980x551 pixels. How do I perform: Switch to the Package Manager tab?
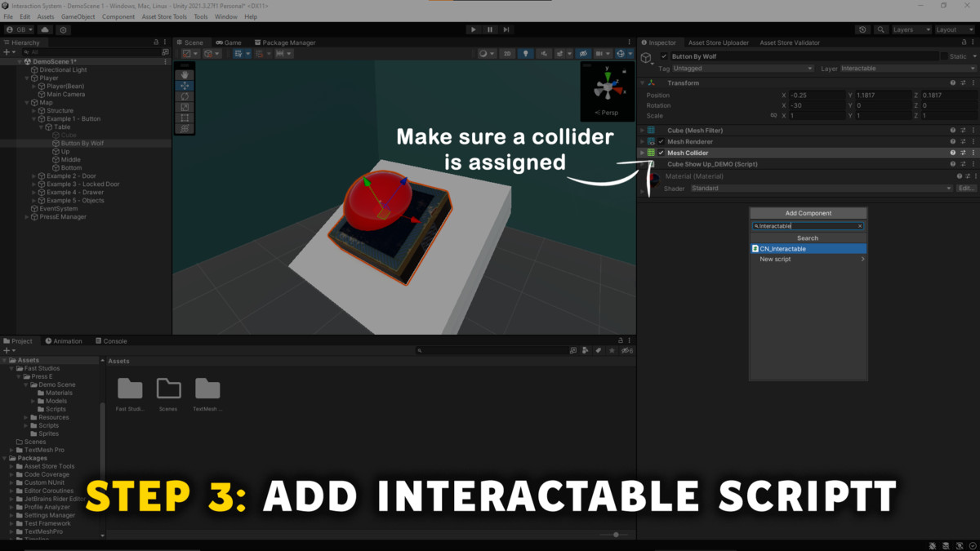[x=284, y=42]
